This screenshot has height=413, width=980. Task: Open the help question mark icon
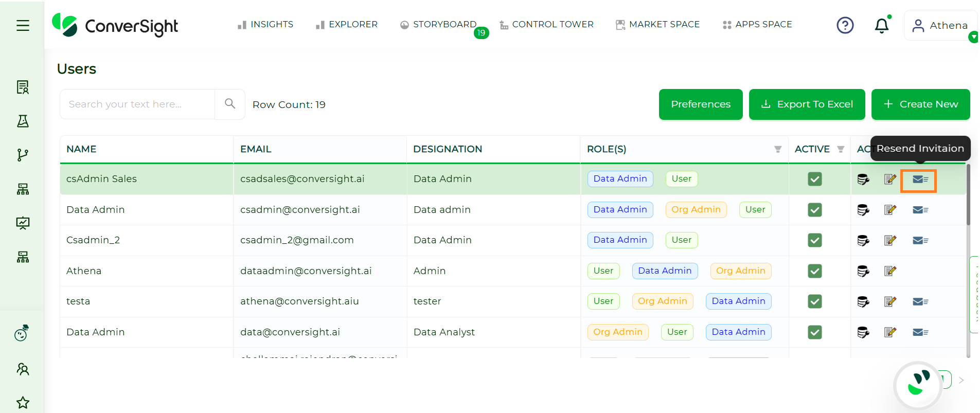point(845,25)
